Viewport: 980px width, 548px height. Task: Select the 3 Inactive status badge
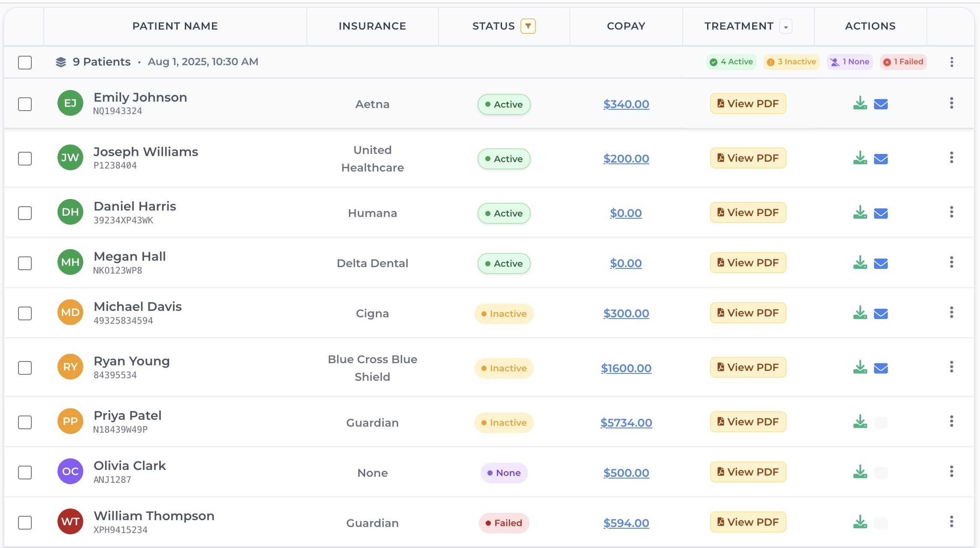pyautogui.click(x=791, y=61)
